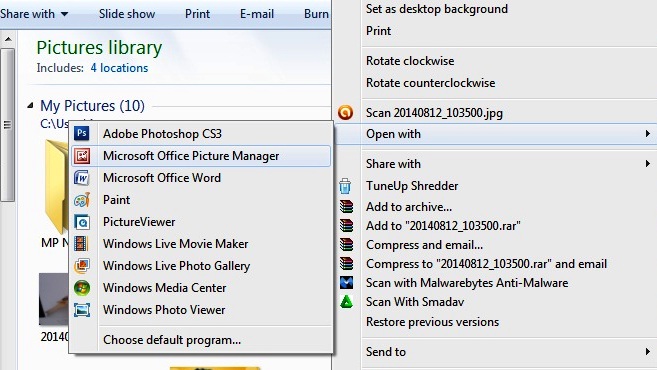Click the WinRAR icon beside Add to archive

[x=346, y=207]
